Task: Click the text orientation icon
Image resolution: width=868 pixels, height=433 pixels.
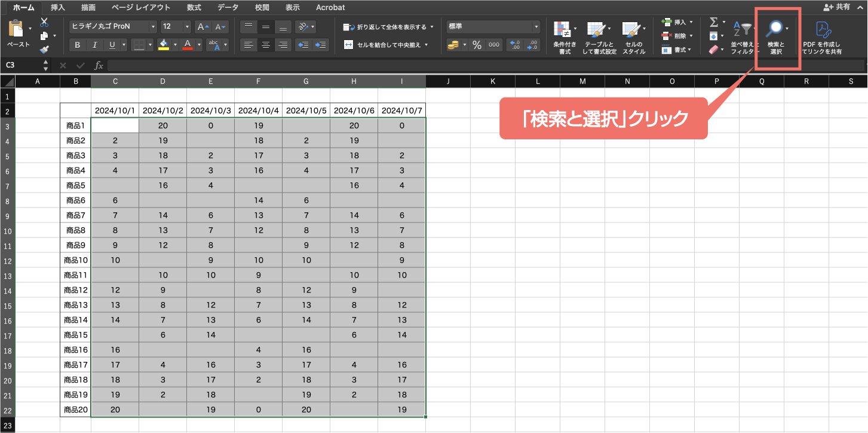Action: [303, 27]
